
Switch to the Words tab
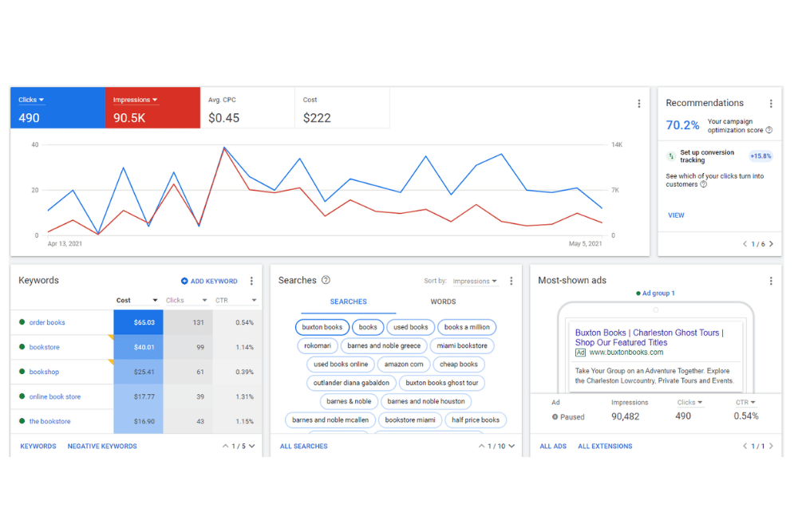(443, 301)
